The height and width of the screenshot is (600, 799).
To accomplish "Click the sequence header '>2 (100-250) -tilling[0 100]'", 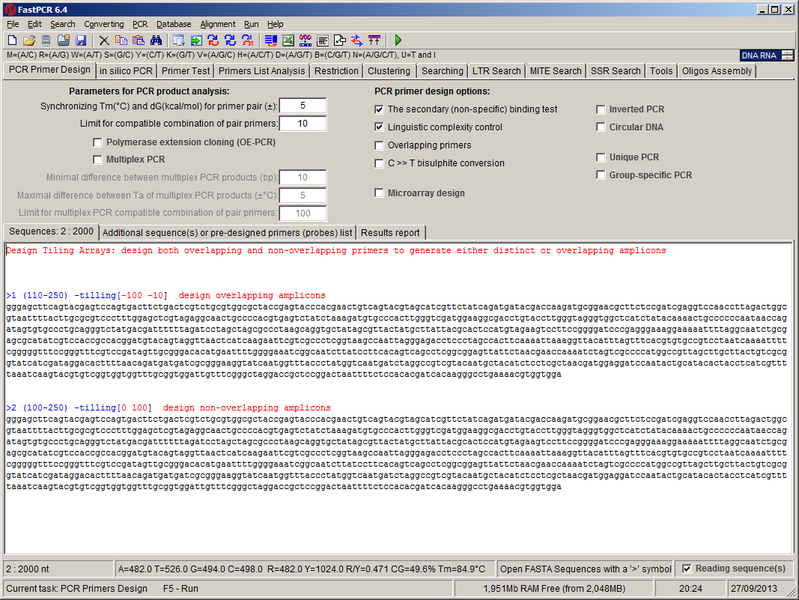I will tap(79, 408).
